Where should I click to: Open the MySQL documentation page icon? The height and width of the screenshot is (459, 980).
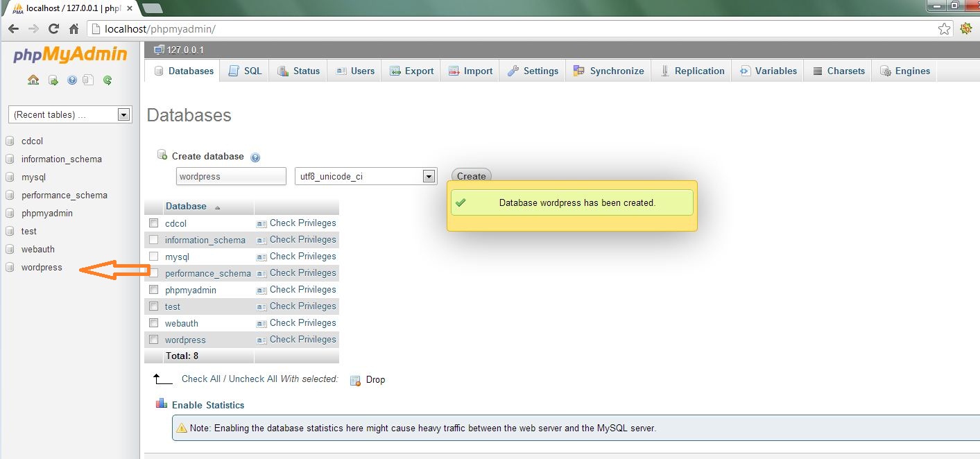[87, 80]
